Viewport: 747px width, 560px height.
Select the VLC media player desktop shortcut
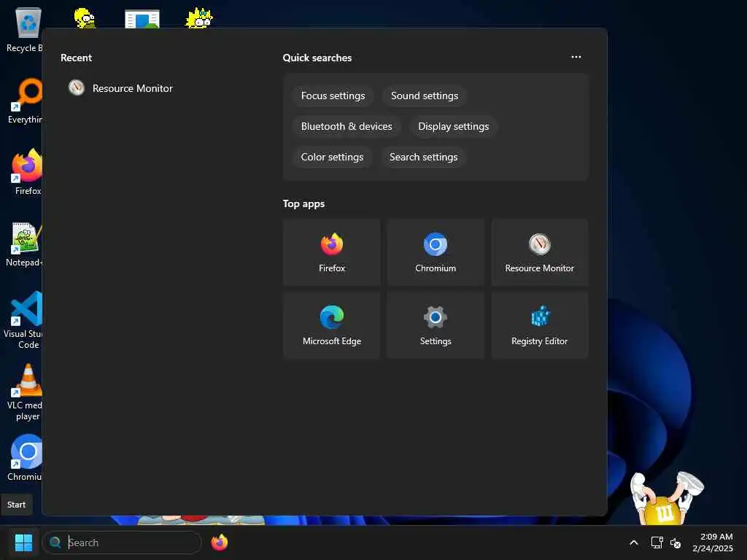(x=25, y=392)
